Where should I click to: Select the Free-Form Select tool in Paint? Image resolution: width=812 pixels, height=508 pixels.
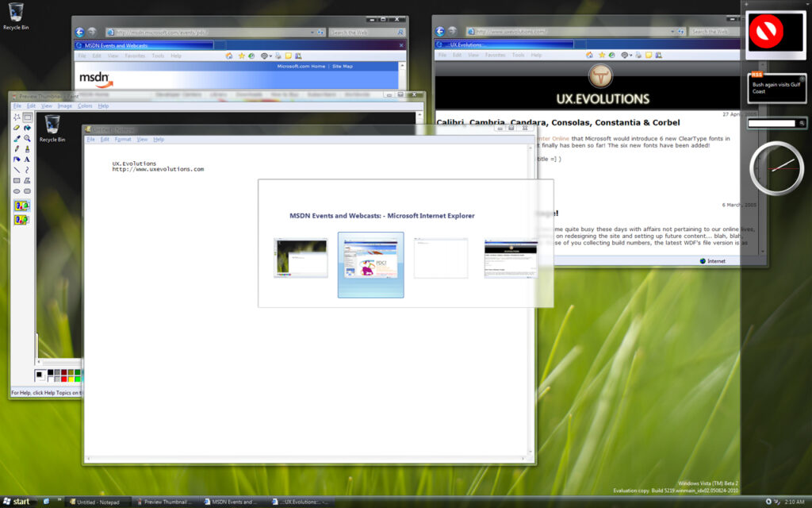[x=17, y=117]
